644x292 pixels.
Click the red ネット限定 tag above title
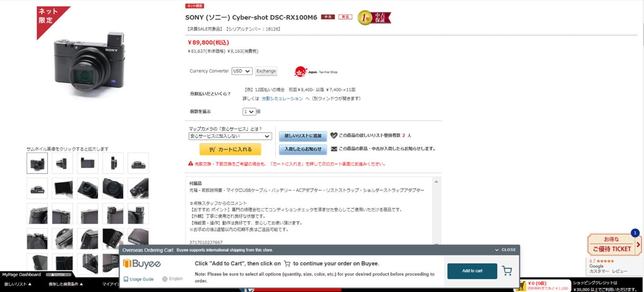pyautogui.click(x=194, y=6)
